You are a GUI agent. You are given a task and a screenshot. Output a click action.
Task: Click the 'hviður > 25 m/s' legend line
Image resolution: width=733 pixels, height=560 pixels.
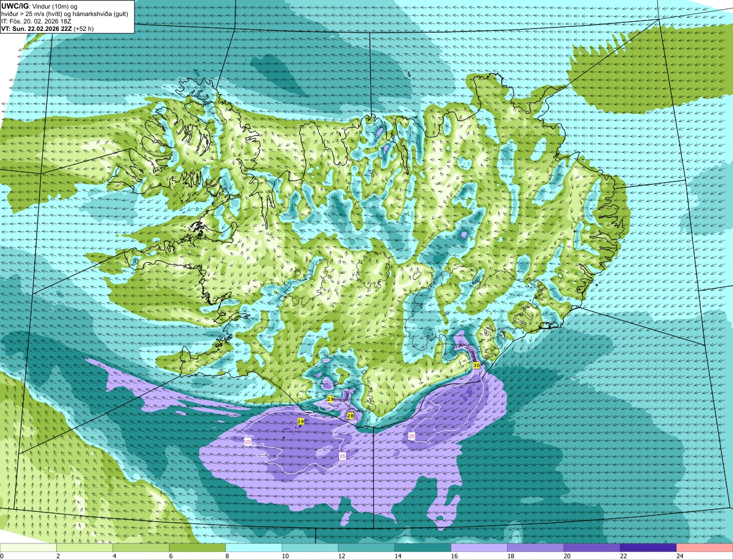click(64, 14)
